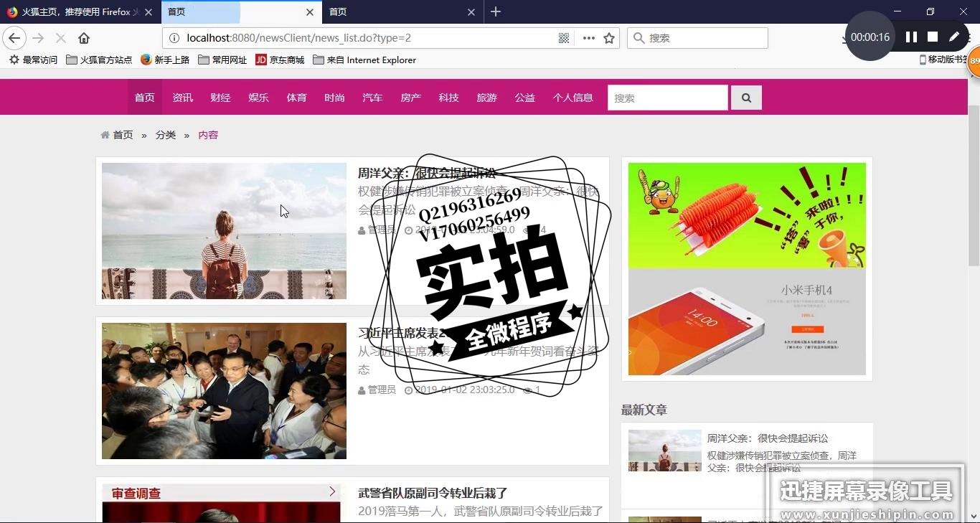Open the 房产 navigation category
Image resolution: width=980 pixels, height=523 pixels.
click(411, 98)
